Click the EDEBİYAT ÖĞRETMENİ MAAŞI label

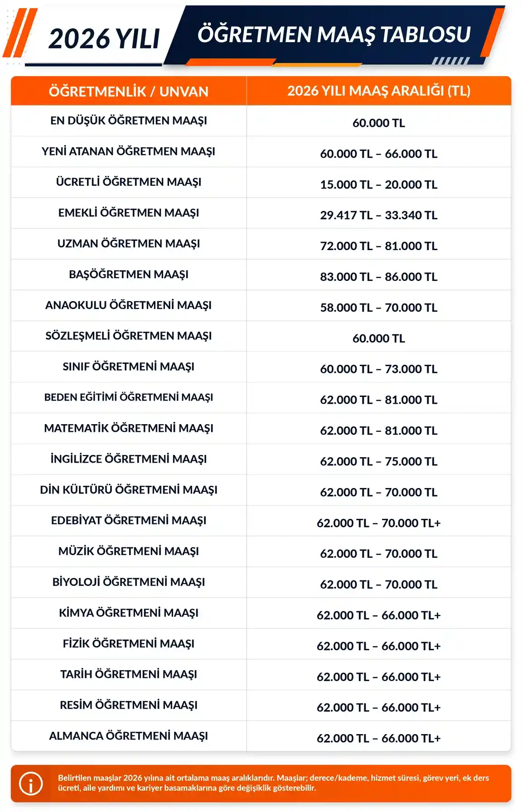(x=129, y=521)
